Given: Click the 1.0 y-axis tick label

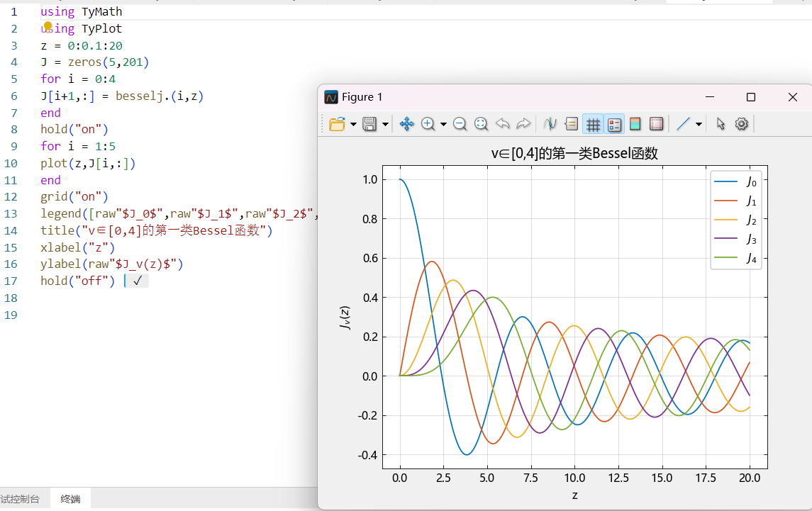Looking at the screenshot, I should [x=370, y=179].
